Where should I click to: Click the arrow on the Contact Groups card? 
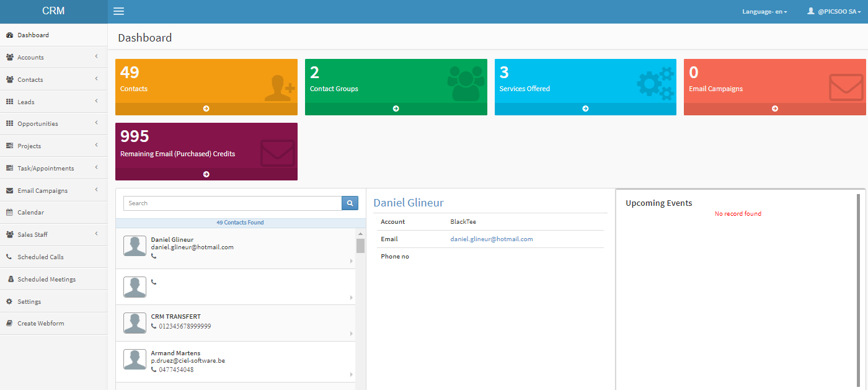pyautogui.click(x=396, y=109)
